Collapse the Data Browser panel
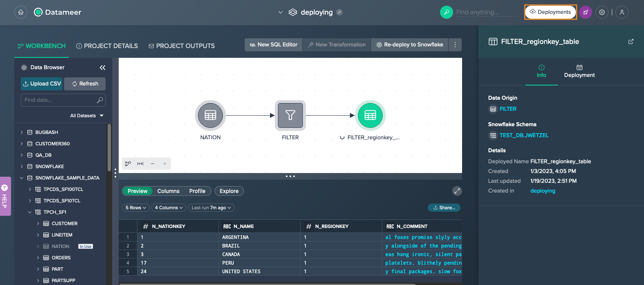This screenshot has width=644, height=285. (102, 68)
